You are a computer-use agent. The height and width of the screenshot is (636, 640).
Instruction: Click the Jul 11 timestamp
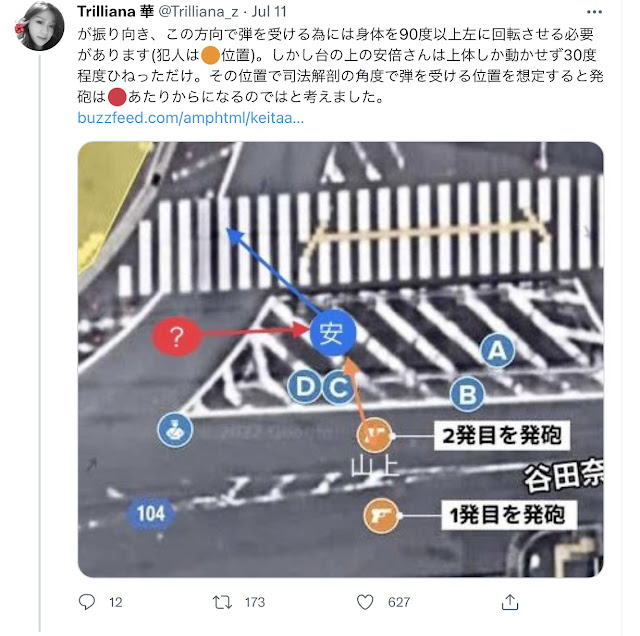[269, 11]
